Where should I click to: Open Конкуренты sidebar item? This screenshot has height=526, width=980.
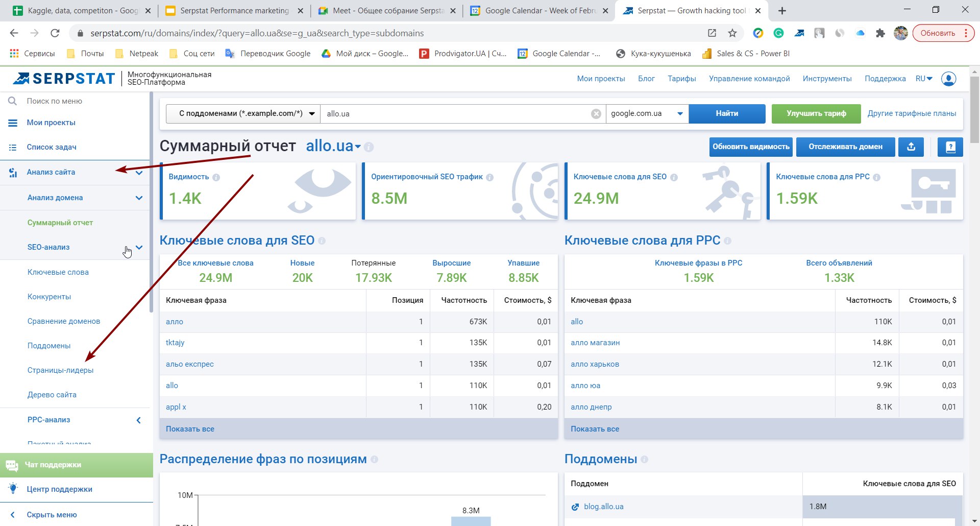(x=49, y=297)
